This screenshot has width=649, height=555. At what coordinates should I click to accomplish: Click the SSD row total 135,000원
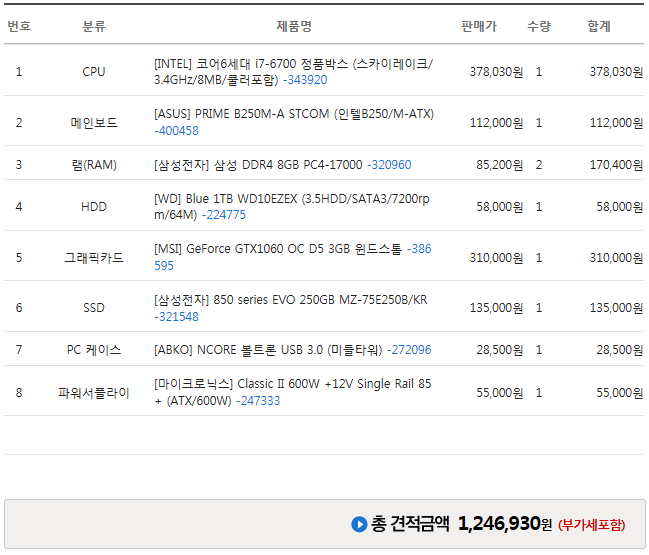point(616,308)
